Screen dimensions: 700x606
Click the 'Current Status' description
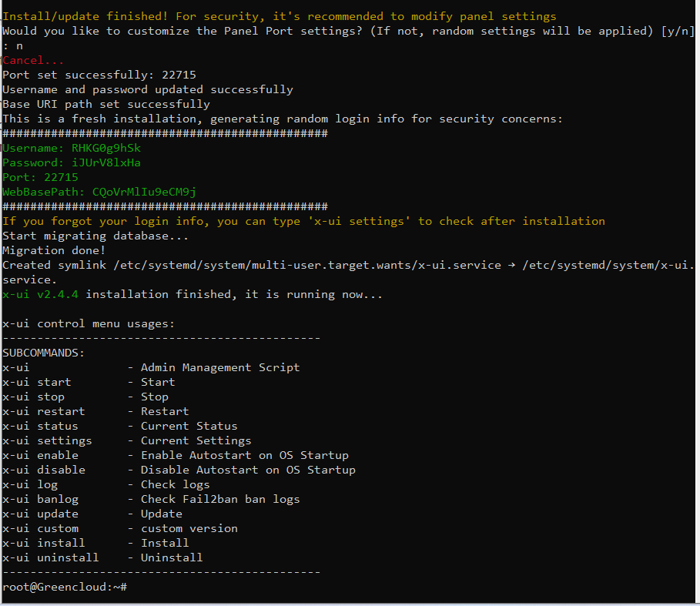point(189,426)
